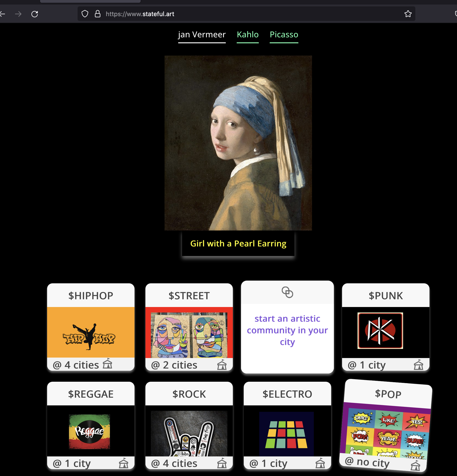Click the site security padlock icon
Screen dimensions: 457x476
click(98, 14)
